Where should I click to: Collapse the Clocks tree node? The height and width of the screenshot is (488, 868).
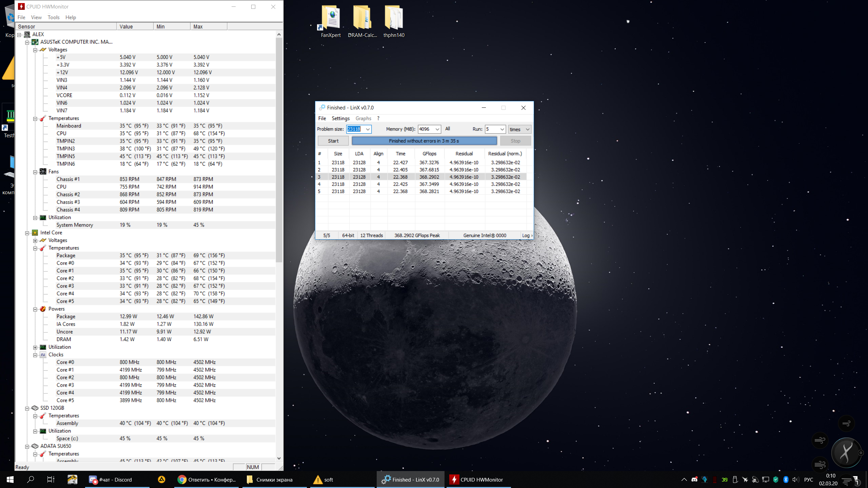click(x=35, y=355)
